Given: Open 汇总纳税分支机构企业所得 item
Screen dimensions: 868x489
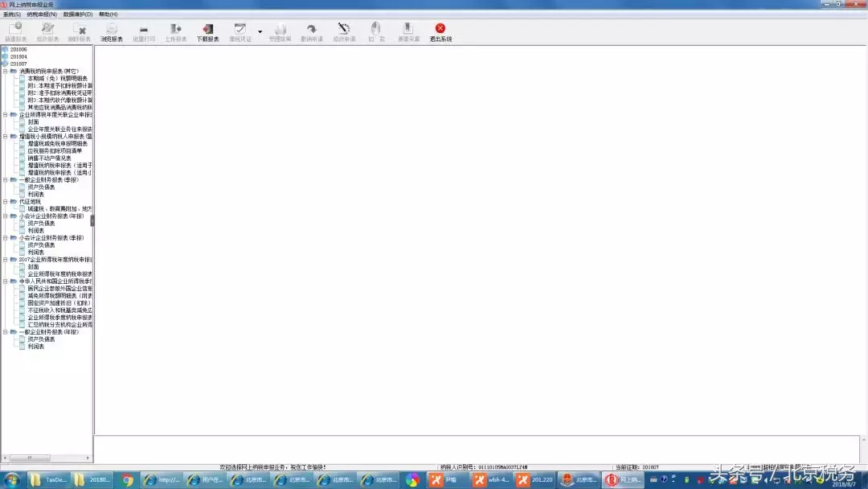Looking at the screenshot, I should pyautogui.click(x=59, y=324).
